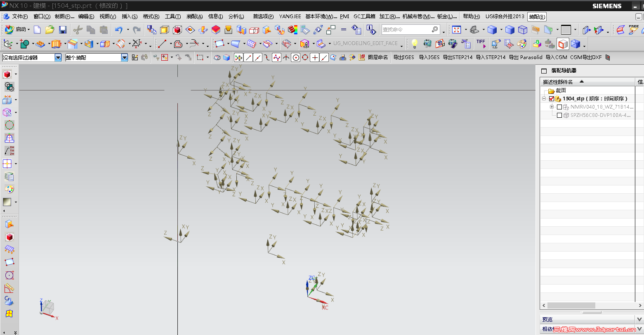This screenshot has width=644, height=335.
Task: Open the 插入(S) menu
Action: click(x=130, y=17)
